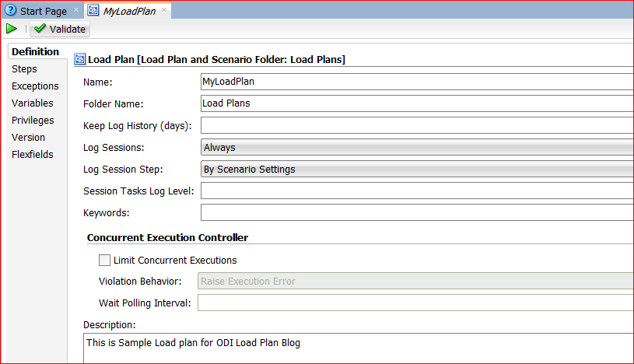
Task: Click the Keywords text field
Action: point(417,212)
